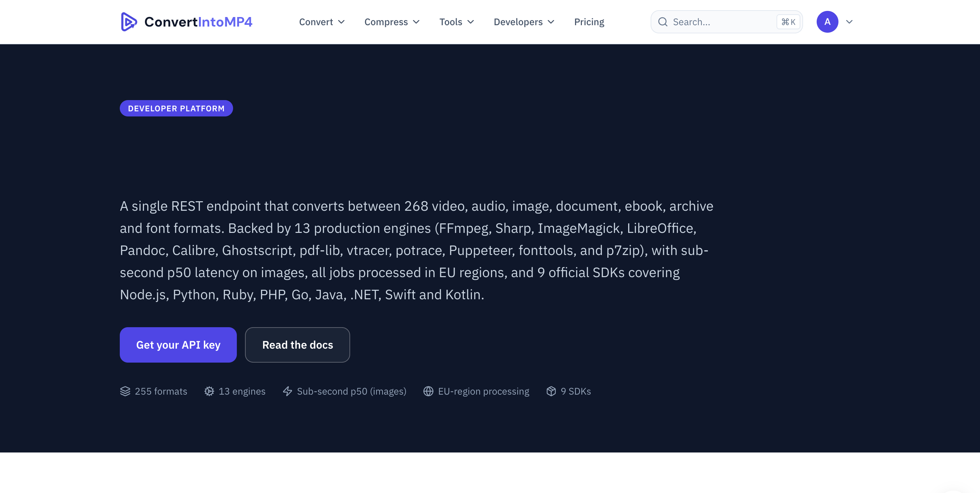Click the globe icon for EU-region processing
This screenshot has width=980, height=493.
(x=428, y=391)
